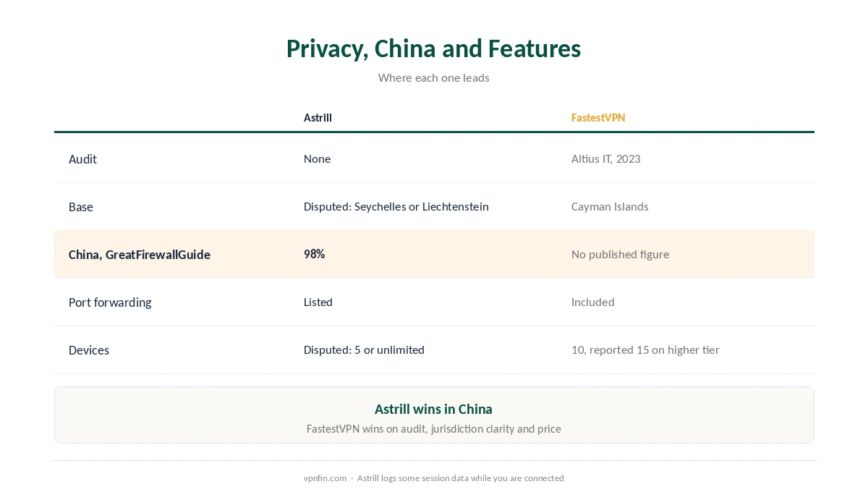Select the 'China, GreatFirewallGuide' row label
The width and height of the screenshot is (868, 492).
pos(140,255)
